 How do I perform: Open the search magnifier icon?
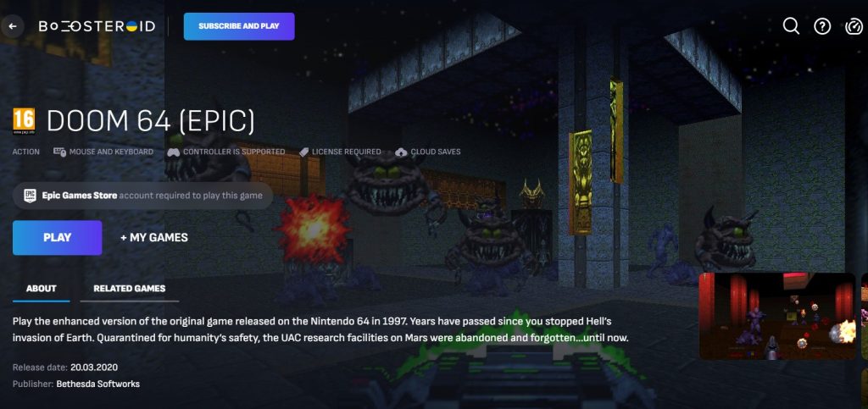(791, 26)
